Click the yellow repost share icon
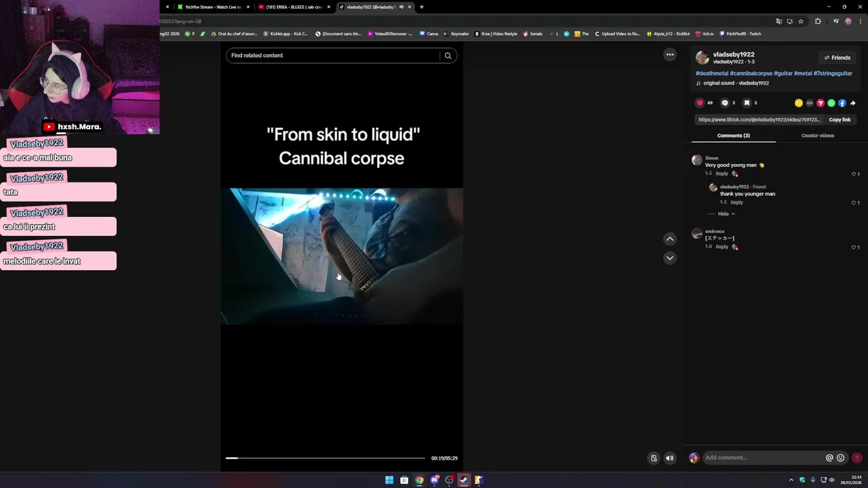Image resolution: width=868 pixels, height=488 pixels. 798,103
